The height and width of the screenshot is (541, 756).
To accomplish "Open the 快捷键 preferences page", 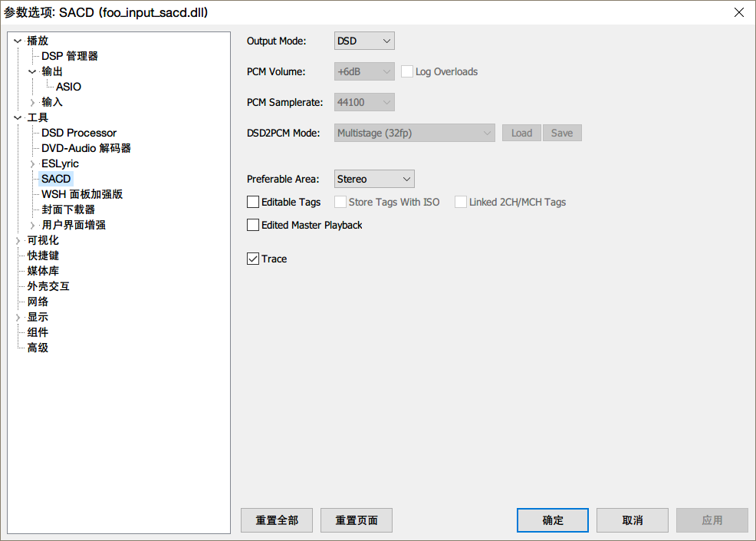I will [x=43, y=256].
